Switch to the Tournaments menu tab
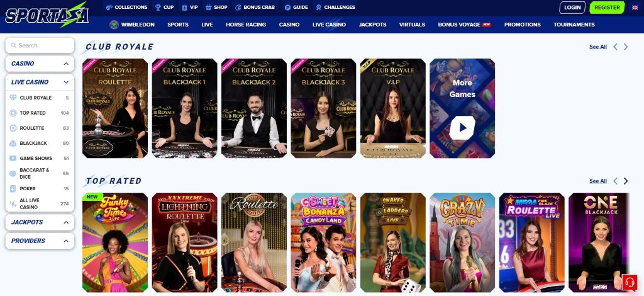The width and height of the screenshot is (644, 296). (574, 25)
